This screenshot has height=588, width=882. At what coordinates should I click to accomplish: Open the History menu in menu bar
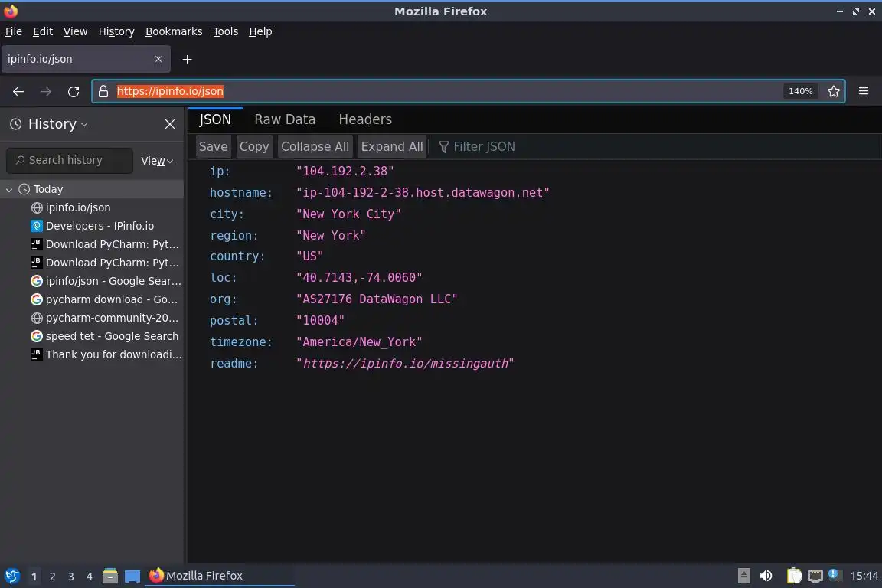point(116,31)
